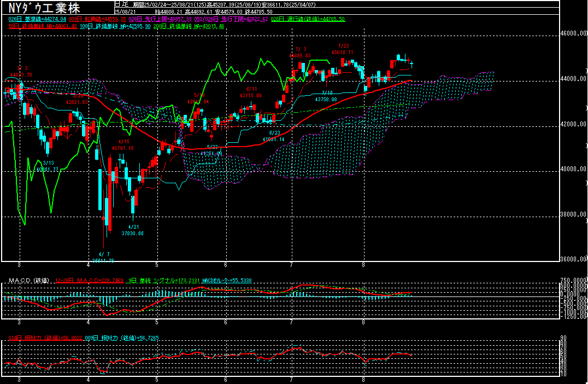
Task: Click the 46000.00 price axis label
Action: pos(574,33)
